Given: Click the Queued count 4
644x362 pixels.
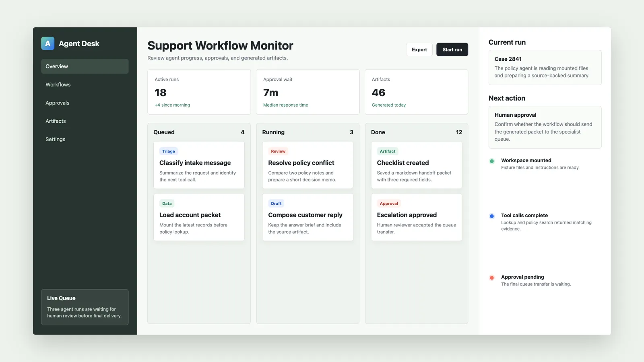Looking at the screenshot, I should pyautogui.click(x=243, y=132).
